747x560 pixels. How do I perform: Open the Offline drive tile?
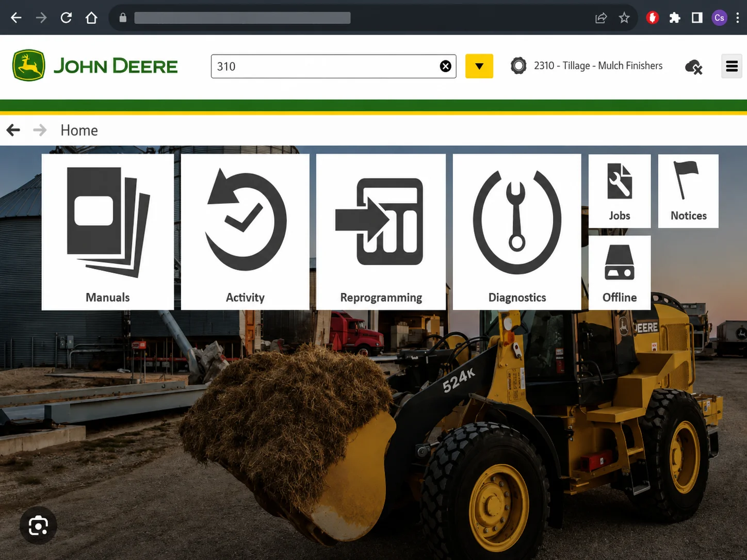click(x=620, y=273)
